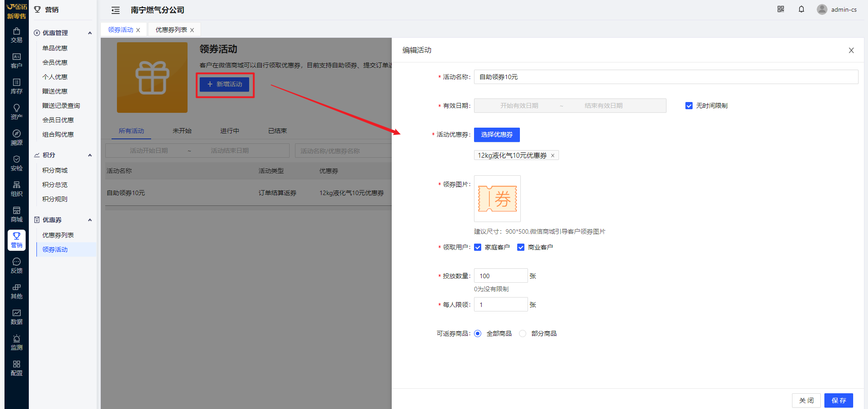This screenshot has height=409, width=868.
Task: Click the notification bell icon
Action: coord(801,9)
